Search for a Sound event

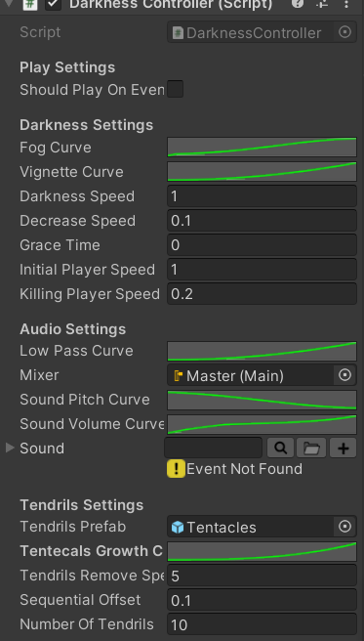(x=281, y=449)
